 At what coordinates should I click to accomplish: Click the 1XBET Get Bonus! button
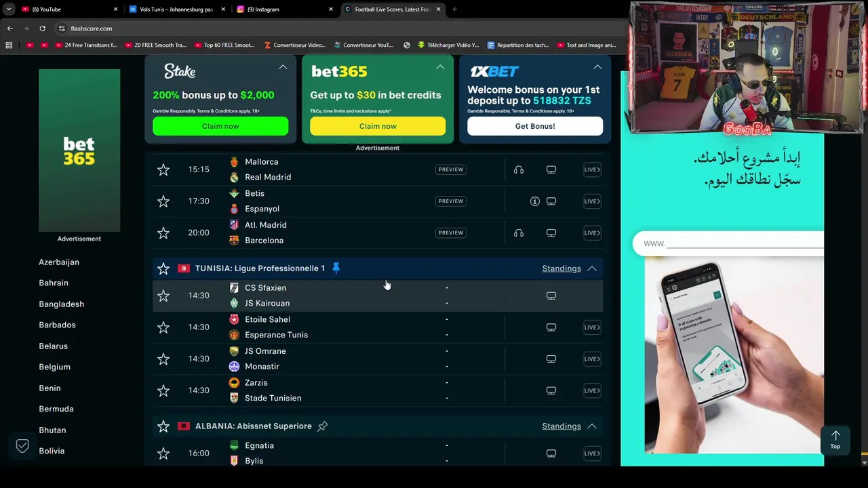click(535, 126)
